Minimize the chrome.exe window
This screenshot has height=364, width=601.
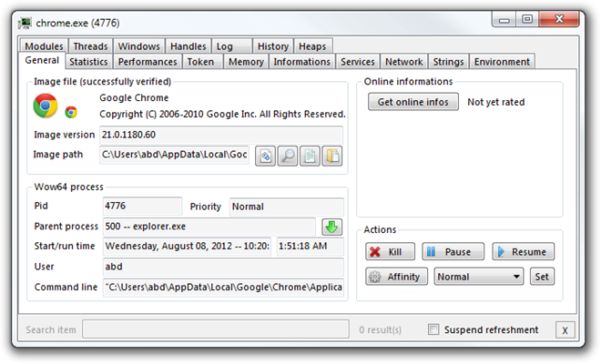504,19
